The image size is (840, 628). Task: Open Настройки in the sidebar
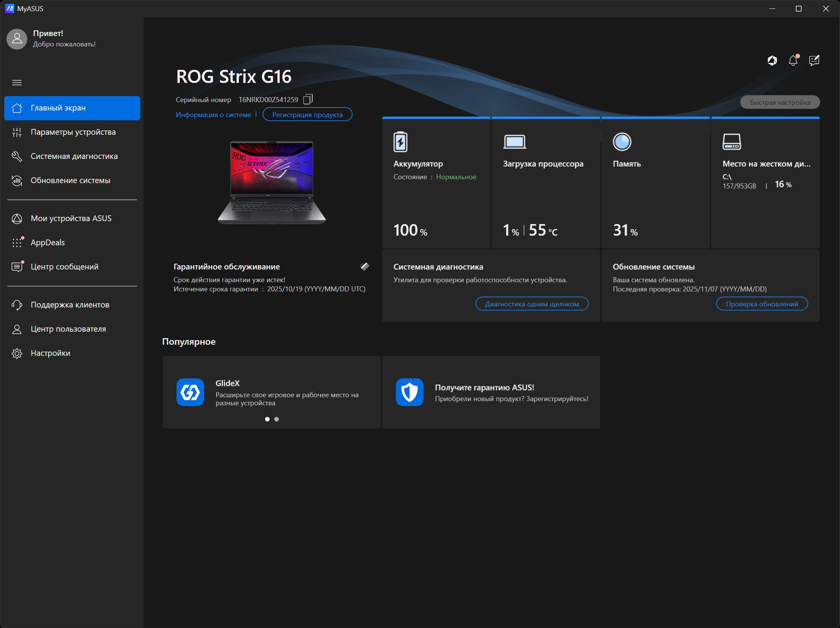coord(50,353)
